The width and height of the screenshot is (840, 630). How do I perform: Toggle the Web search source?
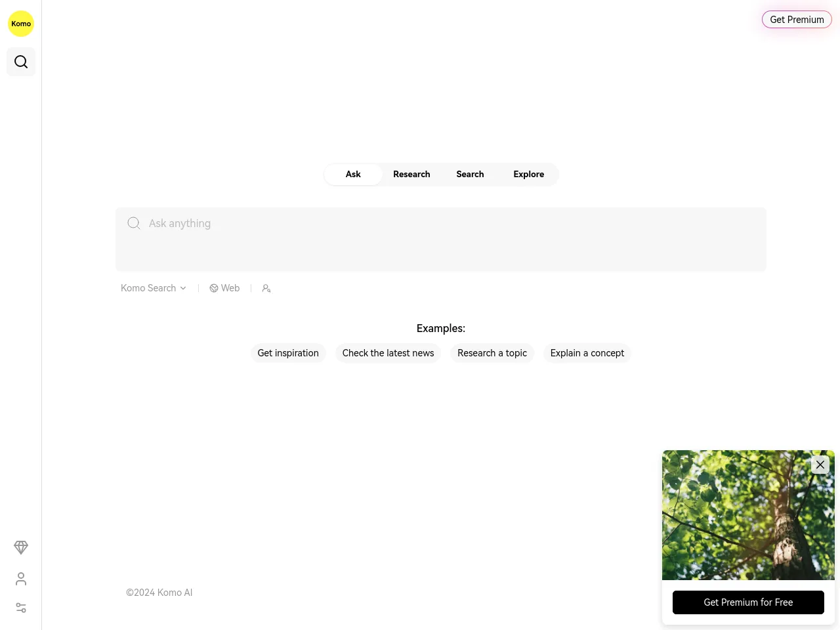[224, 288]
